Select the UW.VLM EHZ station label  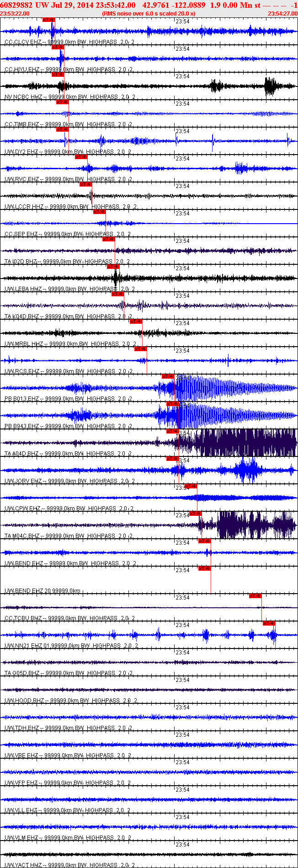click(68, 838)
